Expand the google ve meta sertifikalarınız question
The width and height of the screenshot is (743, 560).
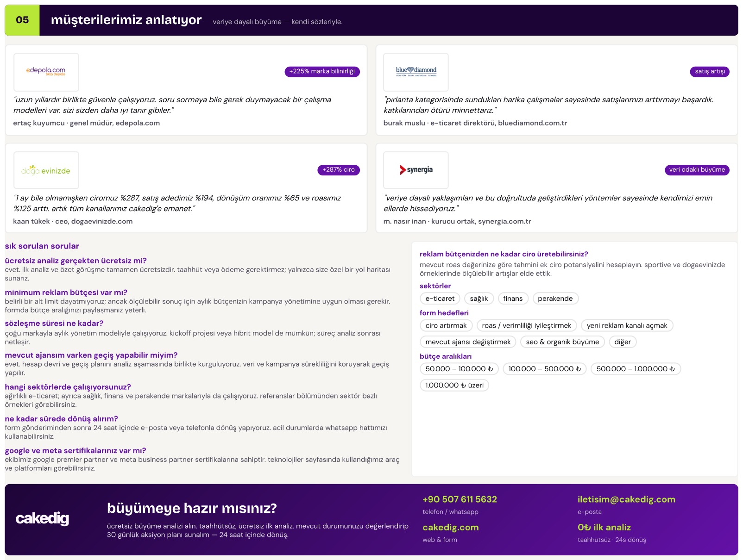click(x=76, y=450)
